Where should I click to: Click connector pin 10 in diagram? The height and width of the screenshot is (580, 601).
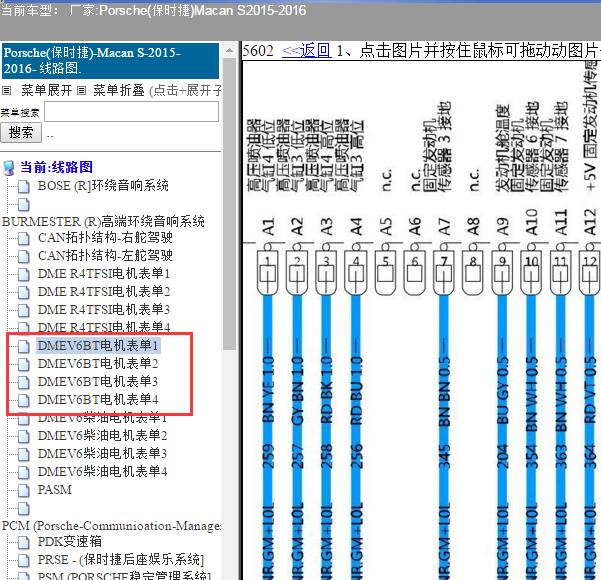531,271
